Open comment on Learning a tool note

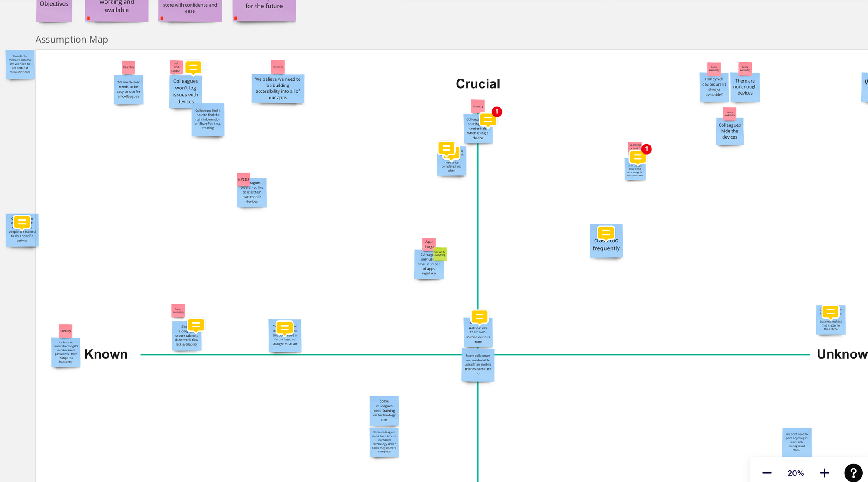pos(638,156)
